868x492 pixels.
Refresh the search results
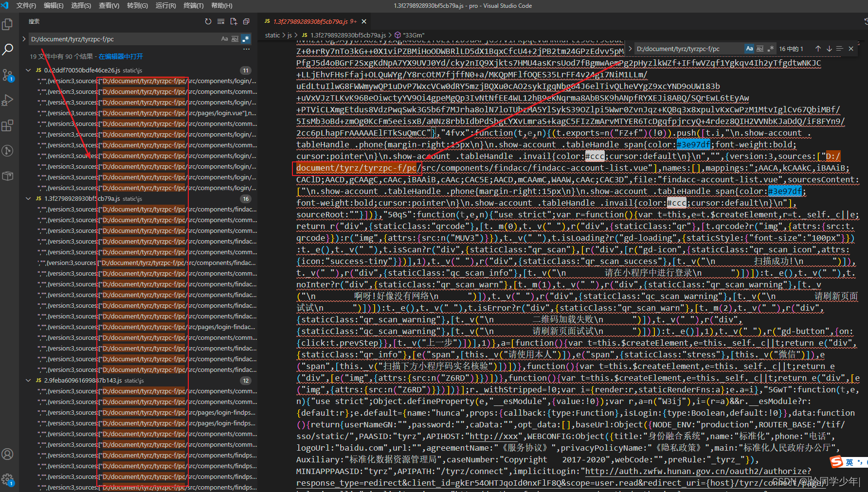(x=208, y=21)
